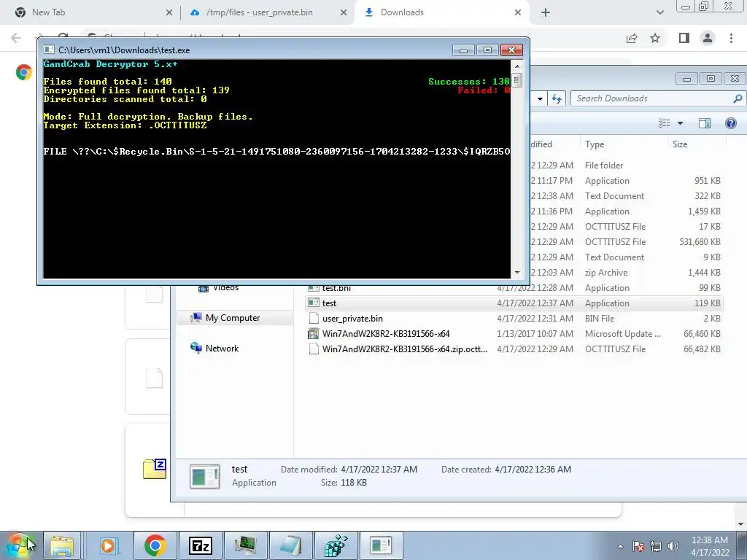Open Windows Explorer from the taskbar

pos(63,545)
